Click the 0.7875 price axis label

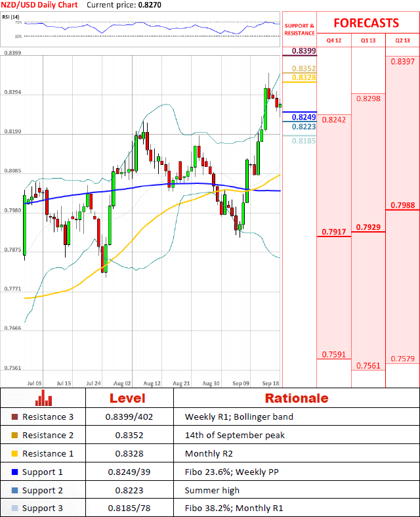(12, 250)
